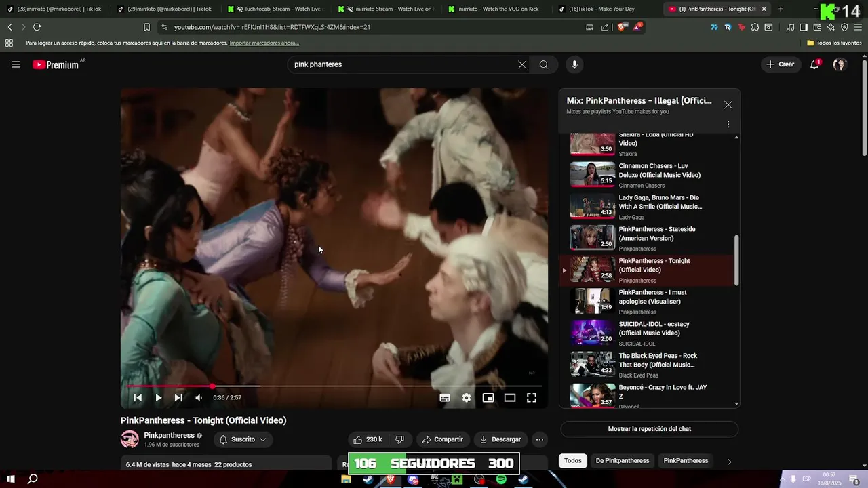Open Mix playlist options menu
This screenshot has height=488, width=868.
[728, 125]
